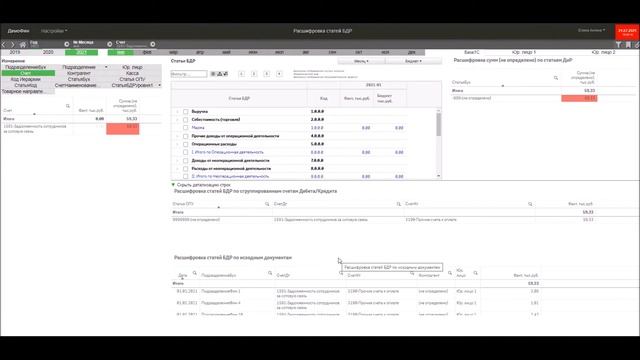Select the Статья ОПУ dimension button
Viewport: 640px width, 360px height.
(132, 79)
